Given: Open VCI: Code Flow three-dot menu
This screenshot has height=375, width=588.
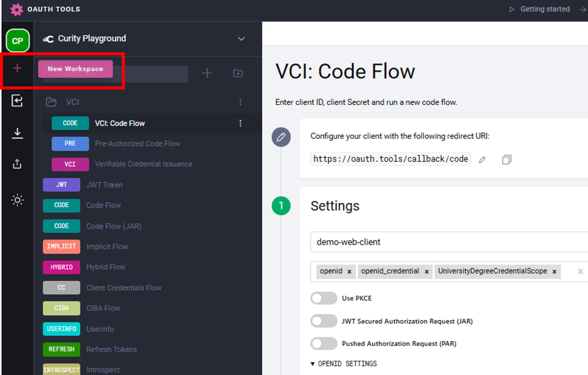Looking at the screenshot, I should point(240,123).
